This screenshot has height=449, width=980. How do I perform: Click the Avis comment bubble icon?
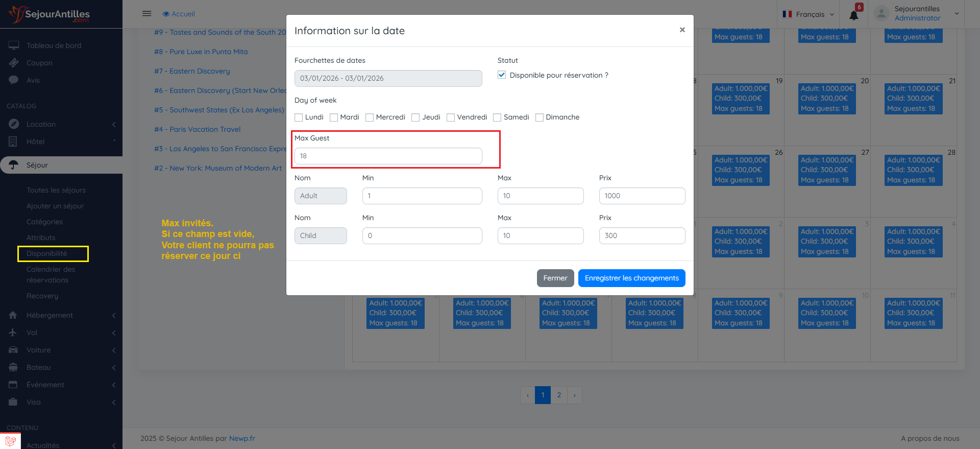coord(14,80)
